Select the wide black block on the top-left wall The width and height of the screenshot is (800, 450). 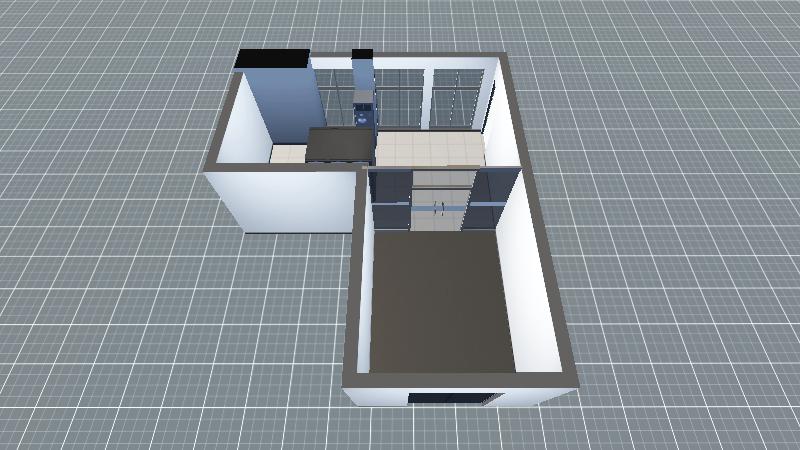click(x=271, y=60)
